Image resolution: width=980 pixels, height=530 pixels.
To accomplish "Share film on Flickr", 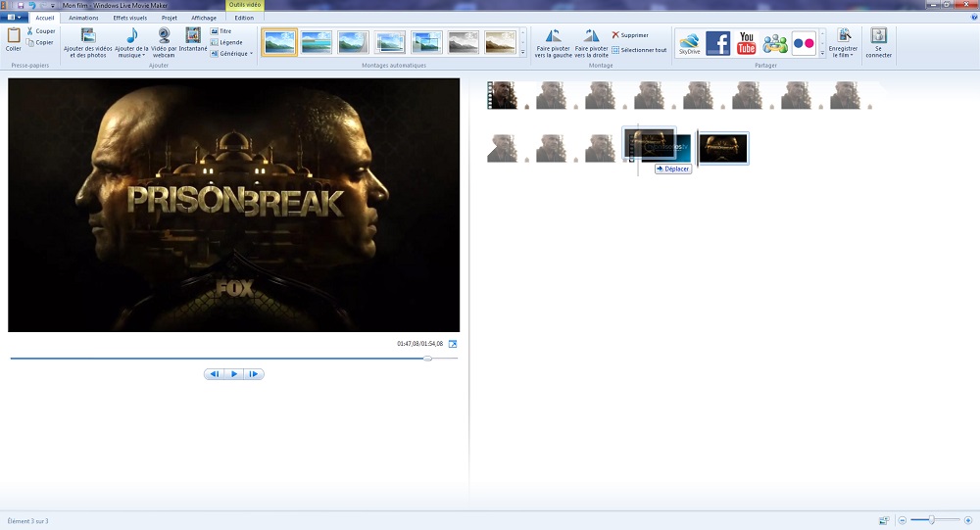I will click(804, 43).
